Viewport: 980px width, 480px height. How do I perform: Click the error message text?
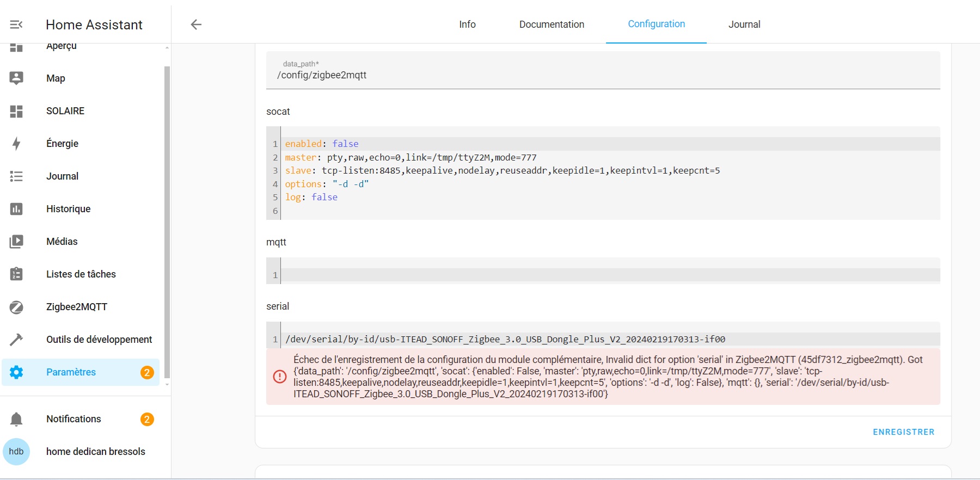point(608,377)
